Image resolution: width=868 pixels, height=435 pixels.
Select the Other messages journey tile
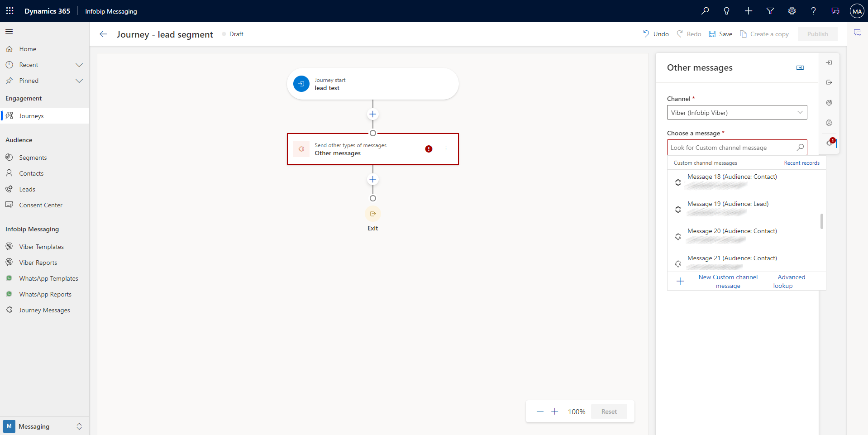click(372, 149)
